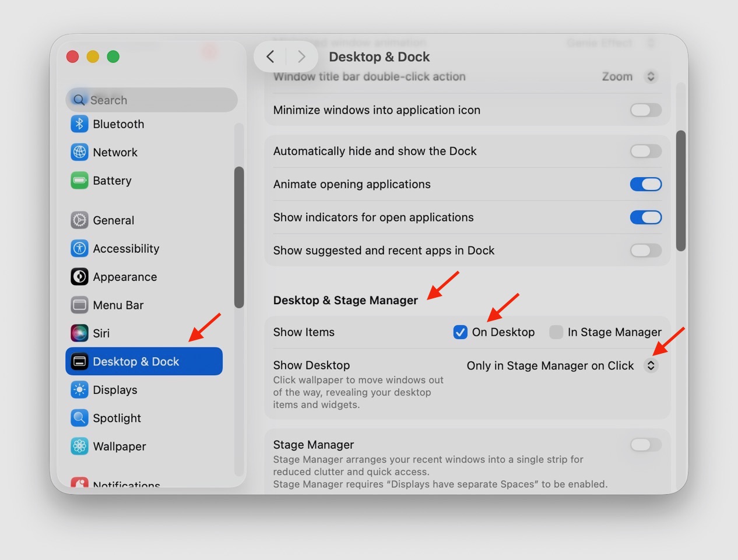Turn on the Stage Manager switch
The image size is (738, 560).
(645, 445)
